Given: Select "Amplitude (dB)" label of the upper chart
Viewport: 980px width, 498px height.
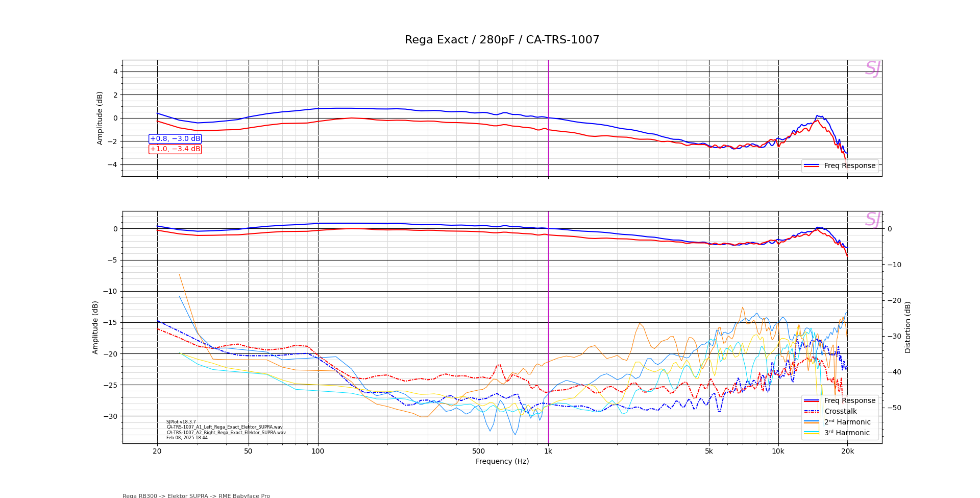Looking at the screenshot, I should point(100,118).
